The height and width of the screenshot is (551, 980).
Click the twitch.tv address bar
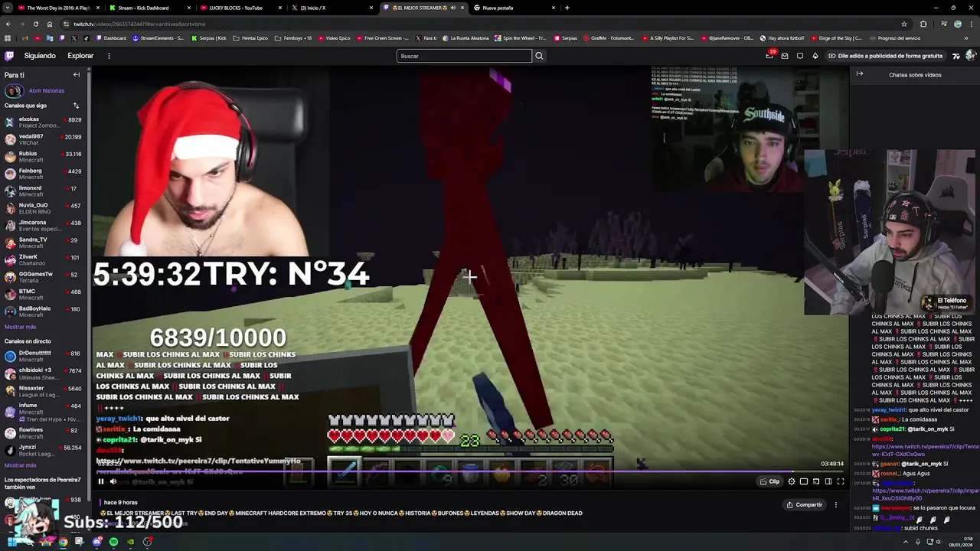(x=475, y=24)
